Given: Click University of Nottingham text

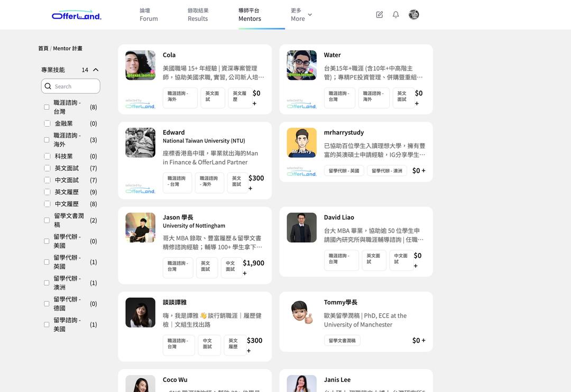Looking at the screenshot, I should (194, 226).
